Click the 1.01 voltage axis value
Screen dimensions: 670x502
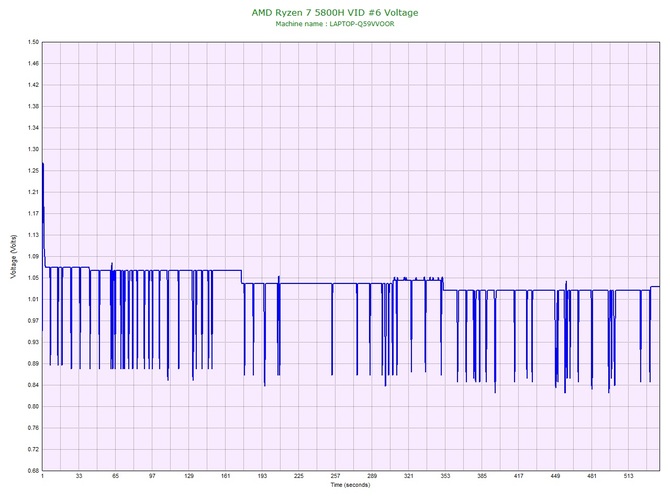coord(33,299)
